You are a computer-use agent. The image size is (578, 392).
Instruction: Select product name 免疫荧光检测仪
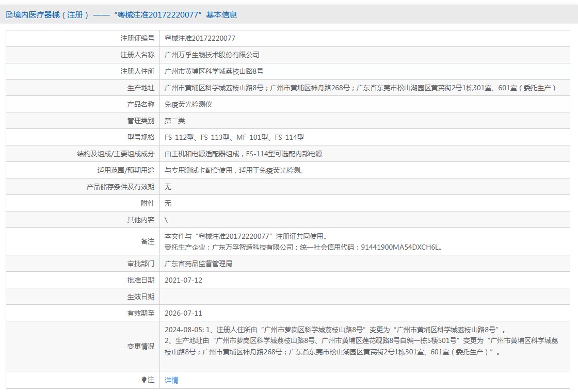(x=188, y=104)
